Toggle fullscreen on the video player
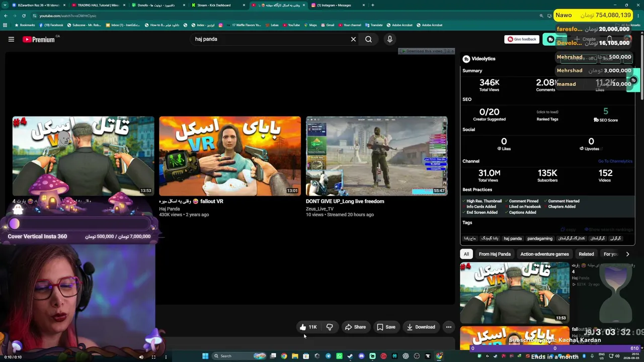The width and height of the screenshot is (644, 362). pyautogui.click(x=153, y=357)
